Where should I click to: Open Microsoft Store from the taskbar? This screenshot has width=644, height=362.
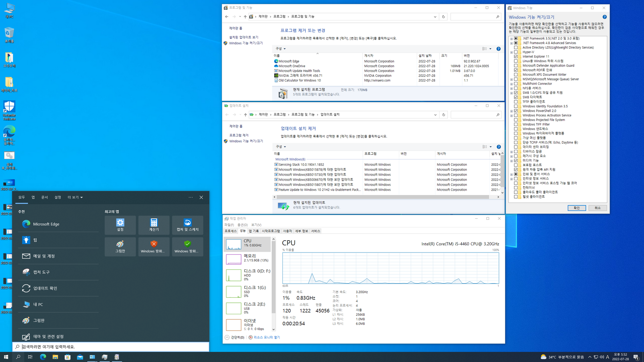[x=68, y=357]
